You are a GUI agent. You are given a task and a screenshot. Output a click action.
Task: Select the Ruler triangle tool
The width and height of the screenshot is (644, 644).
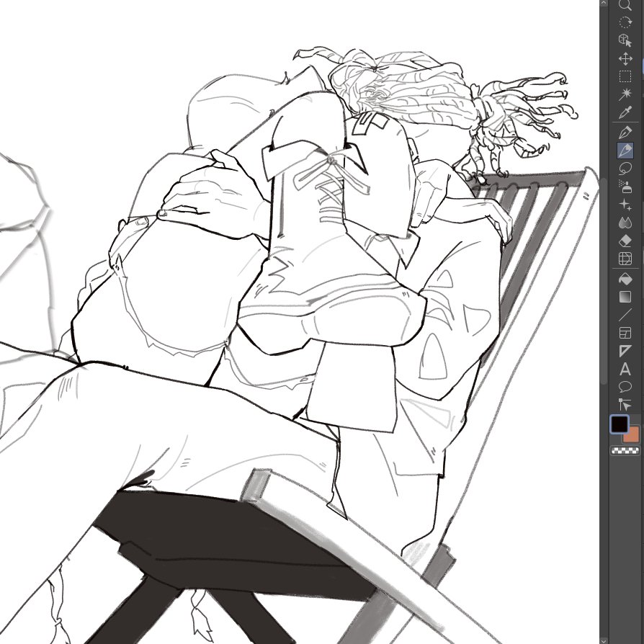tap(625, 351)
